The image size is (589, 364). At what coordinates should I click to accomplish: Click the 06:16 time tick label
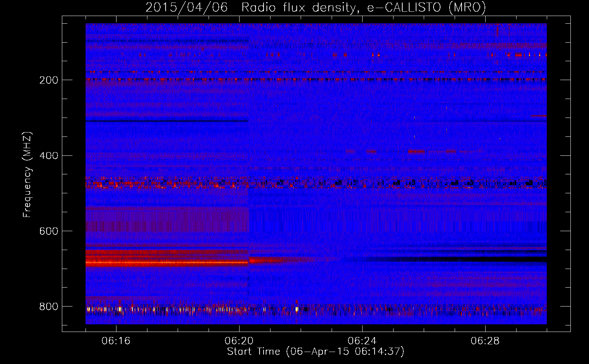(x=116, y=341)
